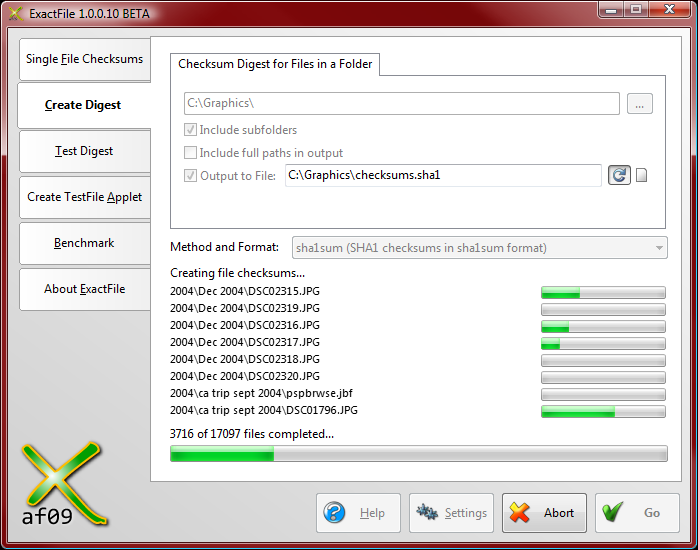Image resolution: width=698 pixels, height=550 pixels.
Task: Open Help with the question mark button
Action: (358, 513)
